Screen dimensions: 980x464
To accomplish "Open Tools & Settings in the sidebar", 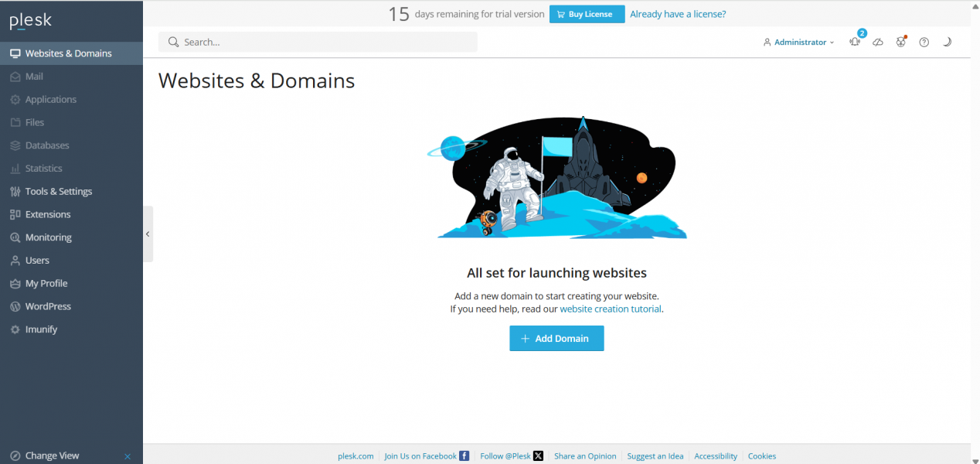I will click(x=71, y=192).
